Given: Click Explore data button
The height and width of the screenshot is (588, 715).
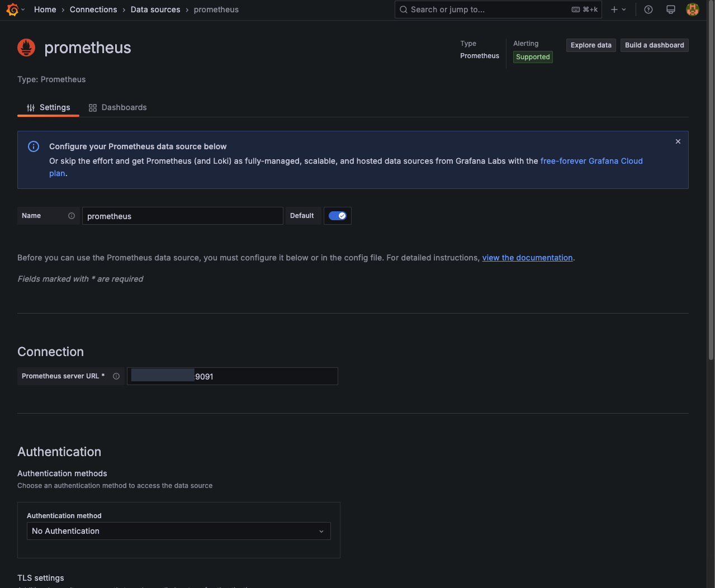Looking at the screenshot, I should pos(591,45).
